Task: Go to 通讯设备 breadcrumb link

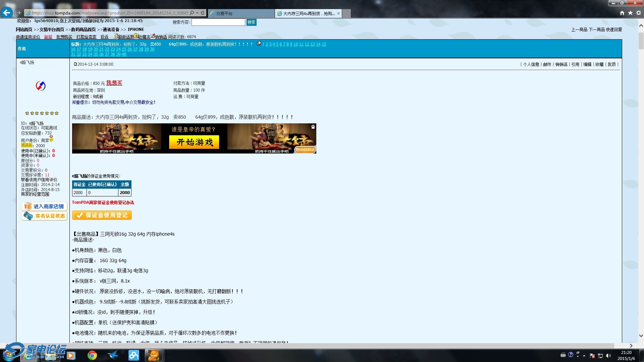Action: tap(111, 29)
